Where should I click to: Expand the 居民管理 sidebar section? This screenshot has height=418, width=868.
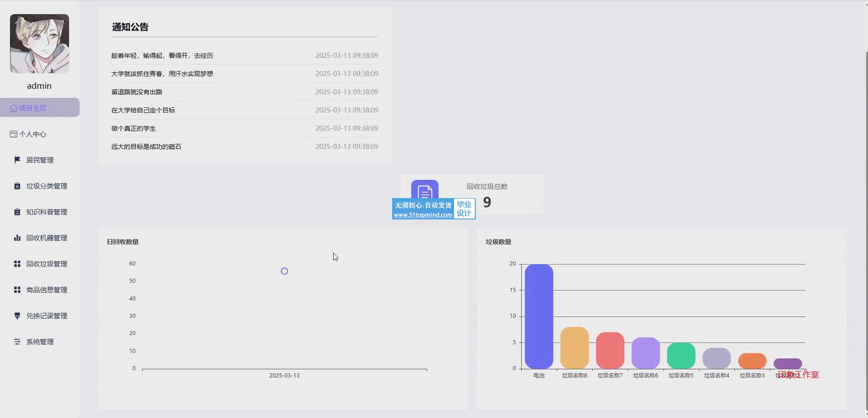pyautogui.click(x=40, y=160)
